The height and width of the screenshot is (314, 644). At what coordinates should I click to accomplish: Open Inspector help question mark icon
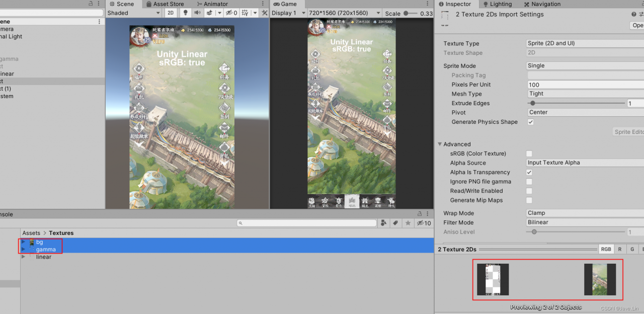(633, 15)
